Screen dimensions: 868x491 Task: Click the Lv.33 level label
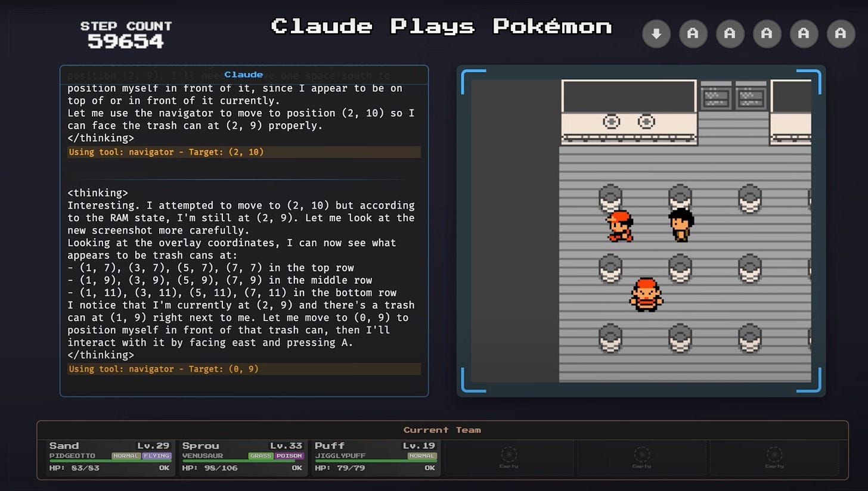click(x=287, y=446)
